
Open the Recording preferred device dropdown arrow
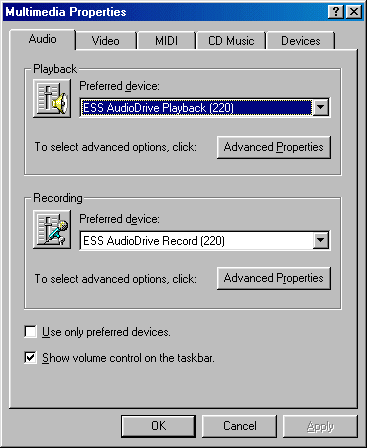click(x=321, y=240)
